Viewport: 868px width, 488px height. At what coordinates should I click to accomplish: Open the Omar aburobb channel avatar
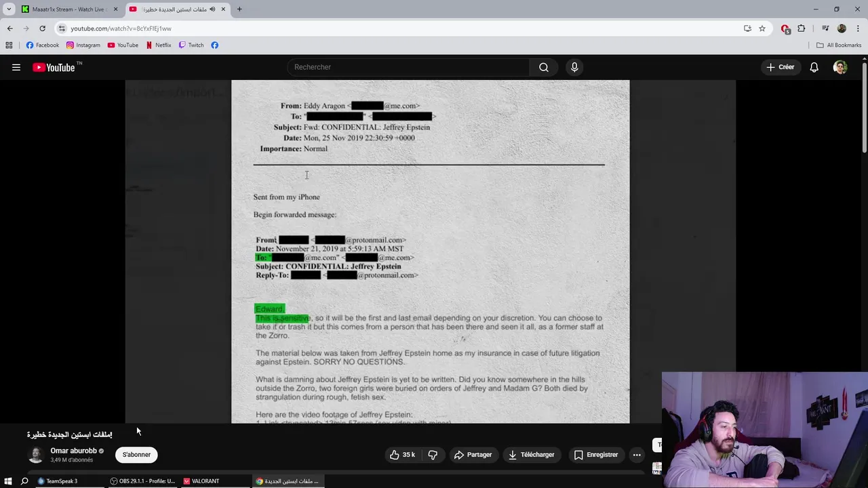tap(35, 455)
